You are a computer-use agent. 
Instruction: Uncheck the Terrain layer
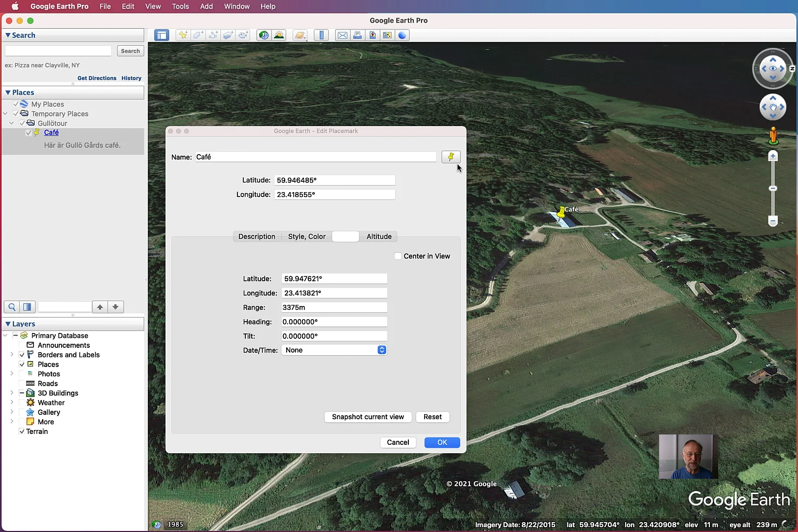pos(22,432)
